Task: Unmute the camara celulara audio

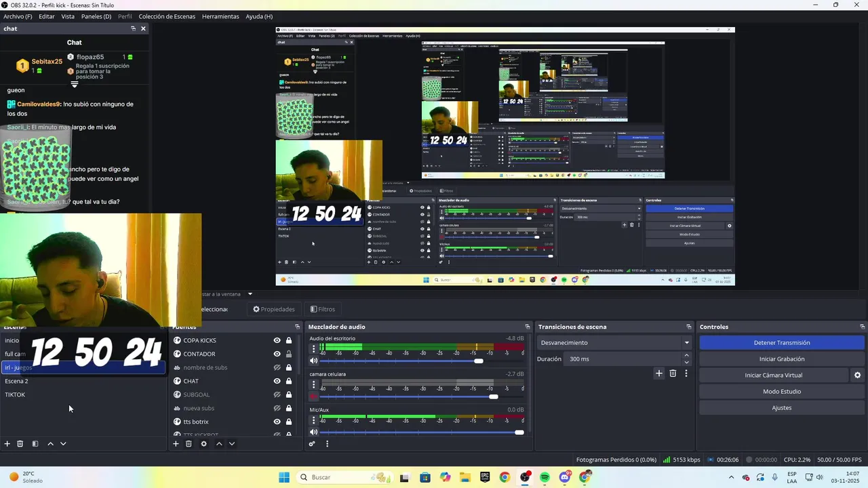Action: pyautogui.click(x=313, y=396)
